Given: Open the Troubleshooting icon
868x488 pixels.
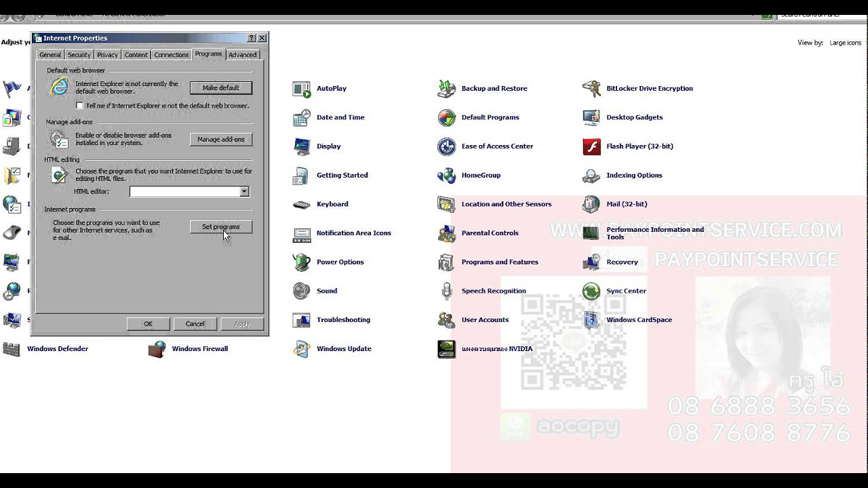Looking at the screenshot, I should coord(302,320).
